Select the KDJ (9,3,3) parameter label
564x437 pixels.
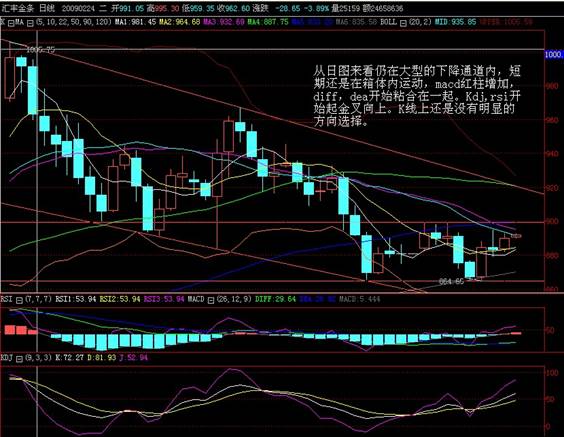click(x=38, y=358)
